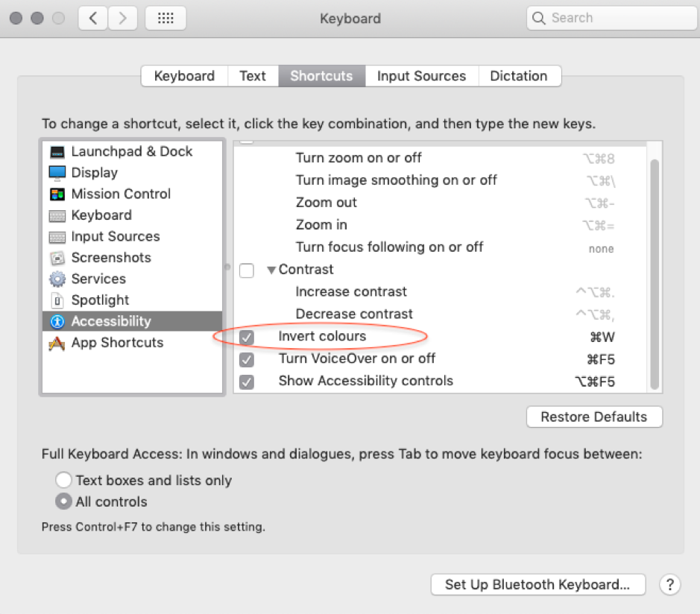
Task: Open help with the question mark button
Action: 670,585
